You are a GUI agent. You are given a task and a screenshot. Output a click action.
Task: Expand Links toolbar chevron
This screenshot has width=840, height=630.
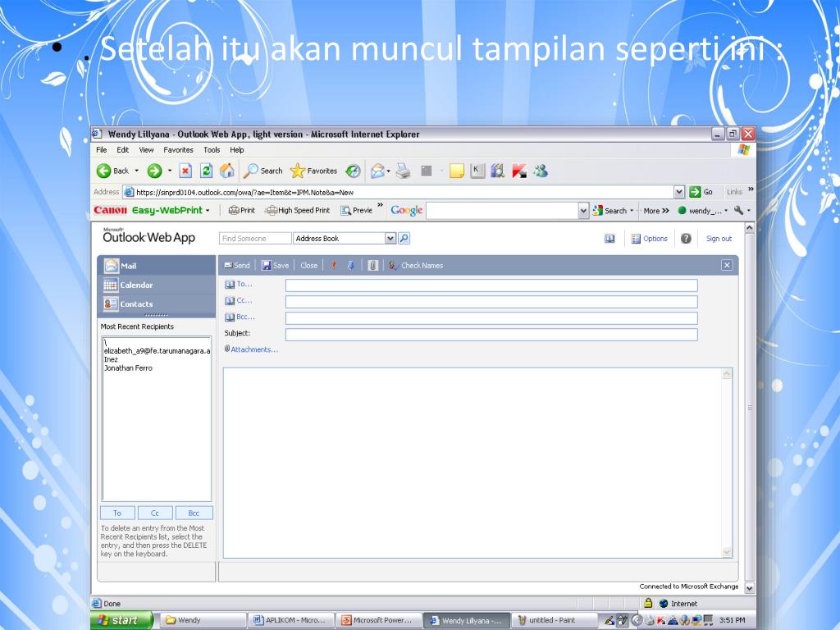pos(751,189)
